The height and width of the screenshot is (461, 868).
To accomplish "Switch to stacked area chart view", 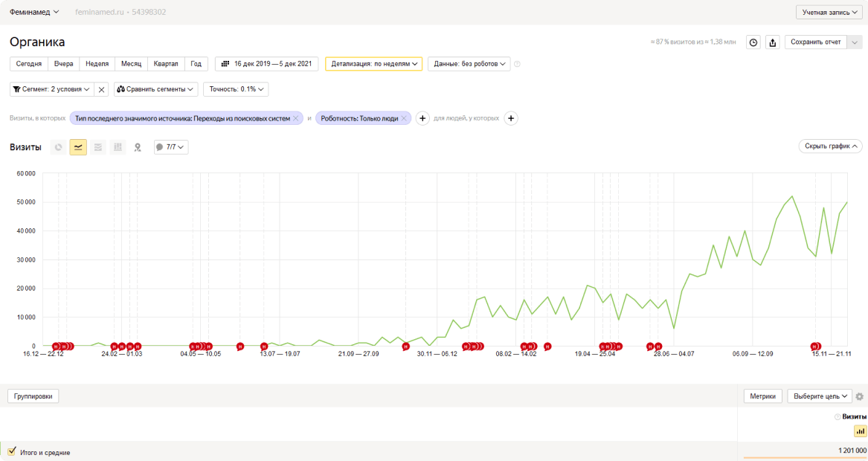I will coord(98,147).
